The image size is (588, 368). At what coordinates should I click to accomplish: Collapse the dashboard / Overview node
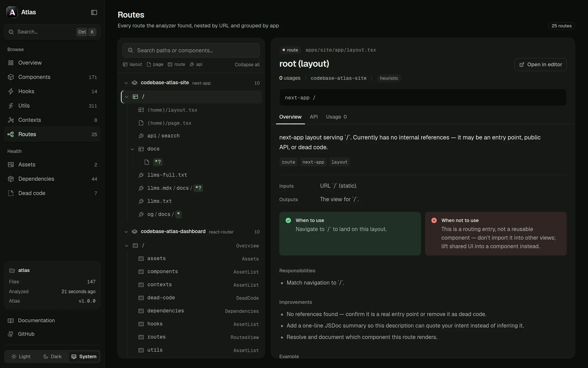127,246
